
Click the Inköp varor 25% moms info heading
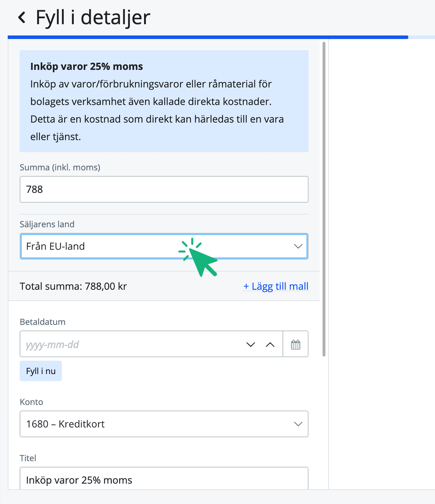(87, 67)
